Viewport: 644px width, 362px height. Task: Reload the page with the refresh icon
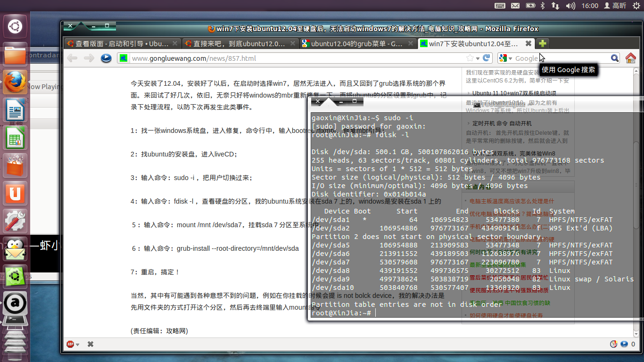click(486, 58)
